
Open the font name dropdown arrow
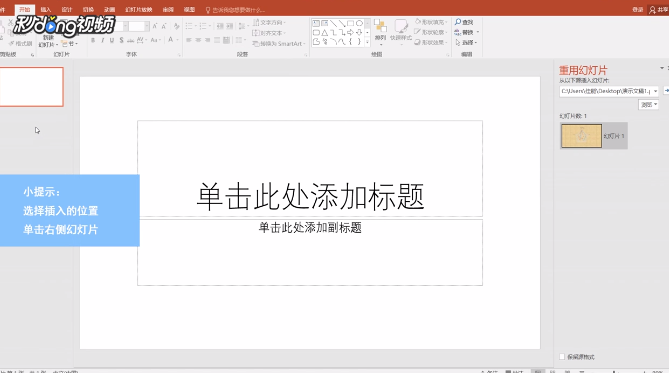(126, 26)
